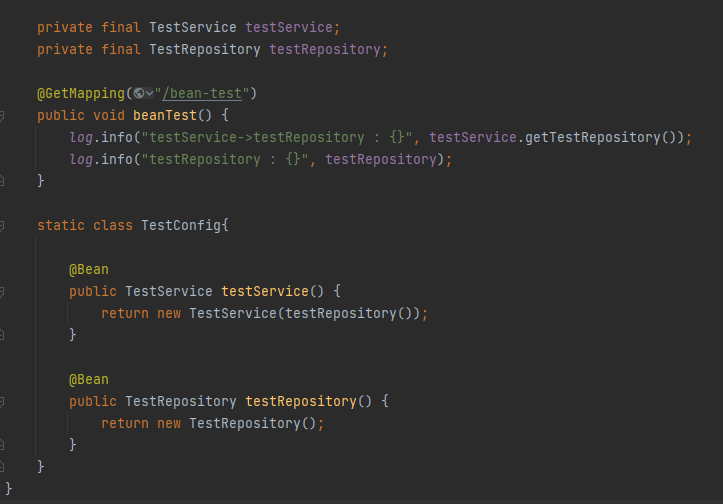The image size is (723, 504).
Task: Click testService() method name in TestConfig
Action: (x=265, y=291)
